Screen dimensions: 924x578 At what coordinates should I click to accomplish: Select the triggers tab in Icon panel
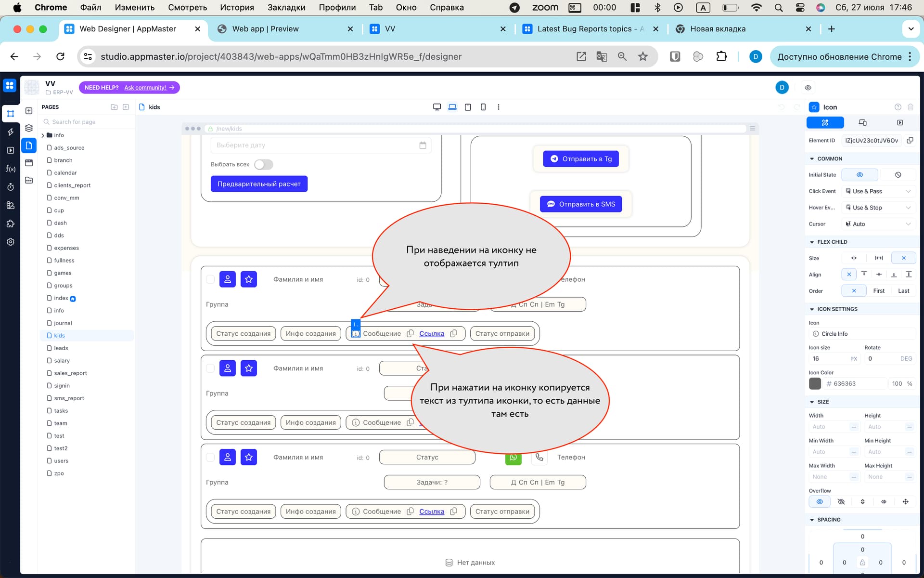(x=899, y=122)
